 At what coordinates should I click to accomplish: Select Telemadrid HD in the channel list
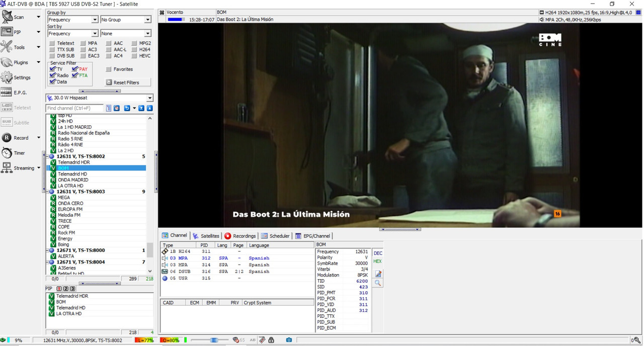(x=72, y=174)
